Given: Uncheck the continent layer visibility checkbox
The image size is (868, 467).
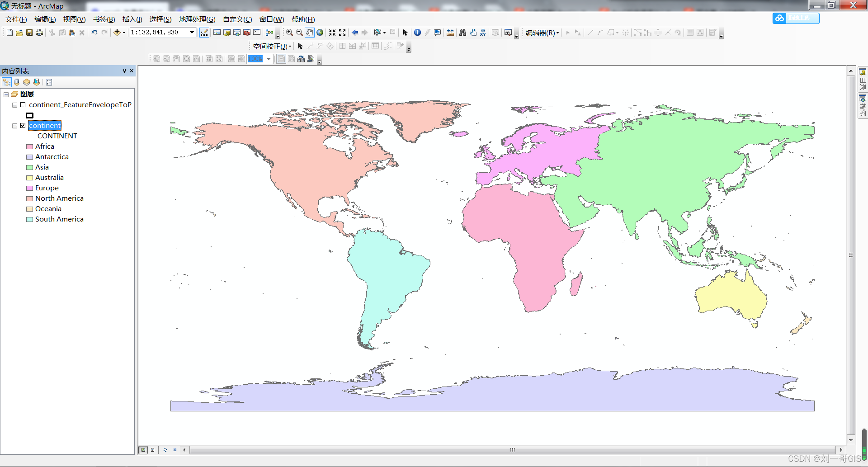Looking at the screenshot, I should [x=23, y=126].
